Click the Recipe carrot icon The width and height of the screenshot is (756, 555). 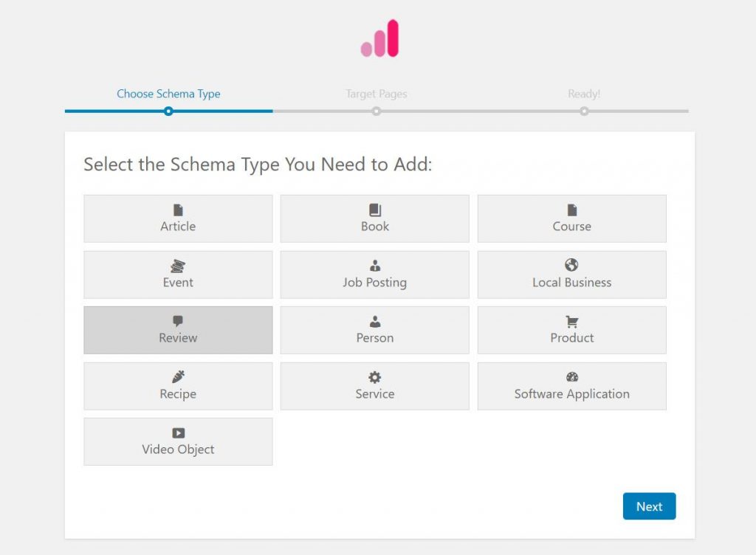[x=178, y=377]
